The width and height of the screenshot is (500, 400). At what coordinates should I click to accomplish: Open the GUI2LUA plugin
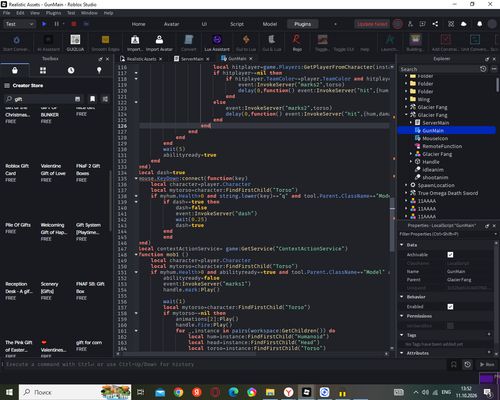coord(75,43)
